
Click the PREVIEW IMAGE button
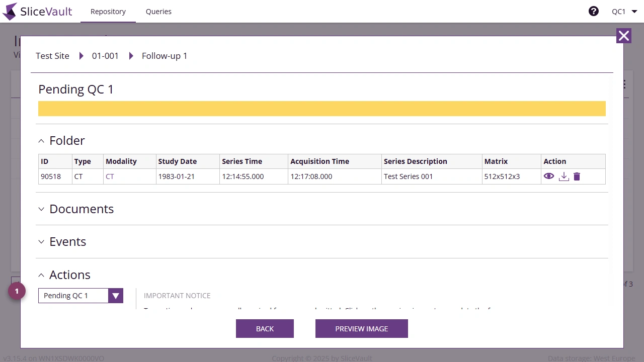click(361, 328)
